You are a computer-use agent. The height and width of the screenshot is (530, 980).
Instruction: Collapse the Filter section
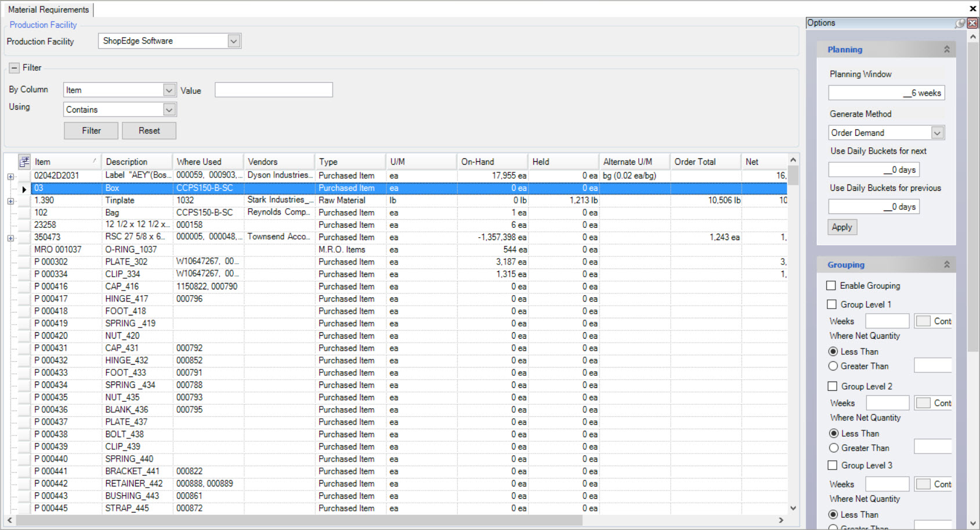(x=15, y=68)
